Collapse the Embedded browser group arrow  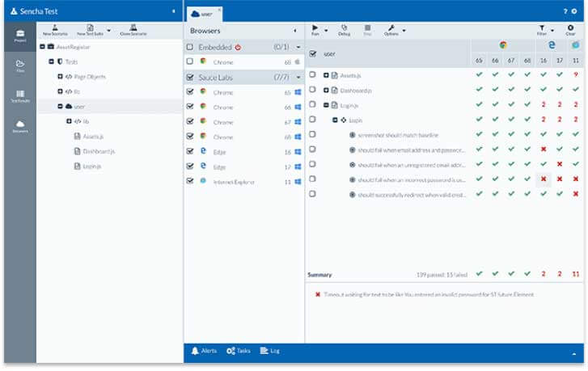(x=298, y=47)
